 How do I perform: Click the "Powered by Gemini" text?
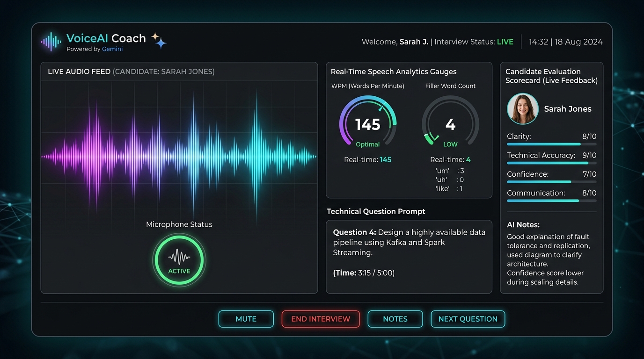click(95, 49)
